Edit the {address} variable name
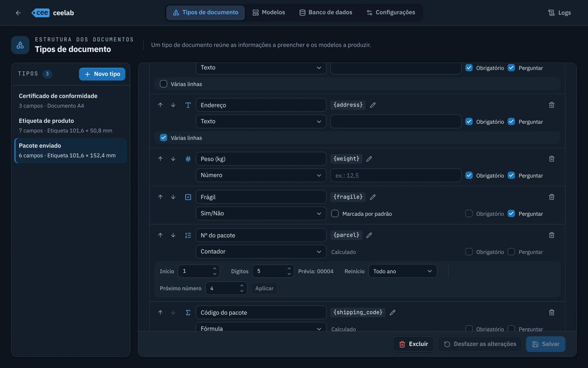 coord(373,105)
